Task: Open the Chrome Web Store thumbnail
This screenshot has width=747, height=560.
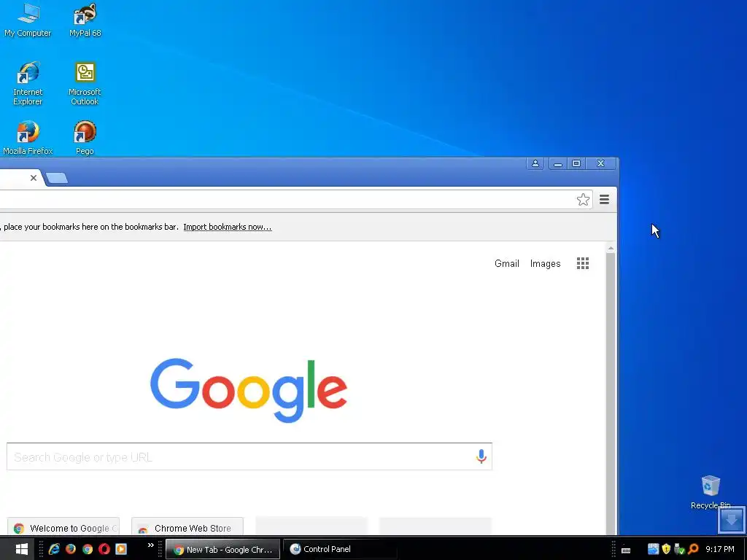Action: tap(187, 526)
